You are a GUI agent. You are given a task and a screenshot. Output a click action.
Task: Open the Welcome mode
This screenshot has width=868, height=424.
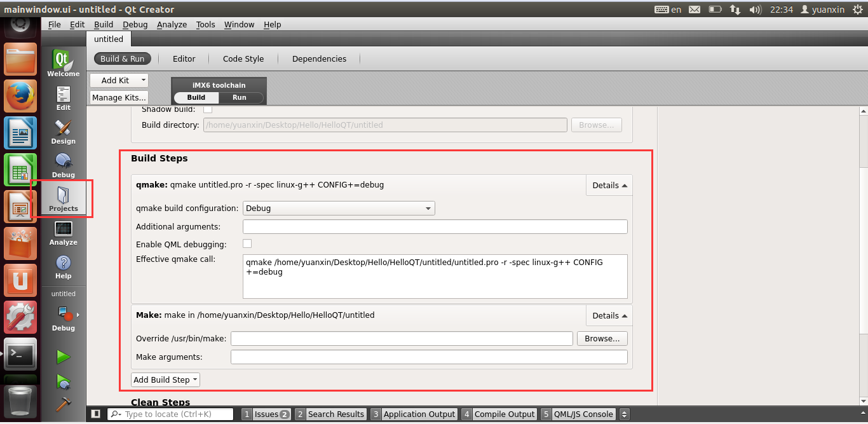pos(63,64)
